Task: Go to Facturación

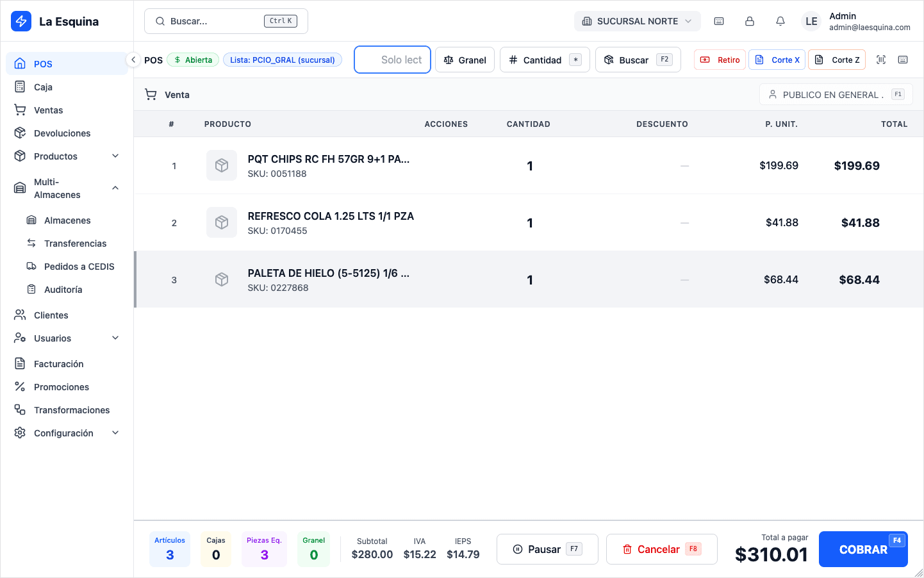Action: tap(67, 363)
